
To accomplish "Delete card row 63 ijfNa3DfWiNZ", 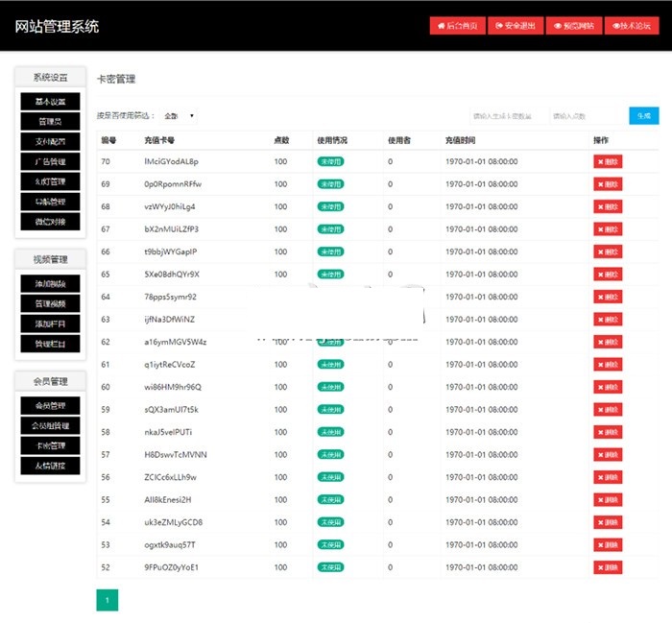I will [608, 320].
